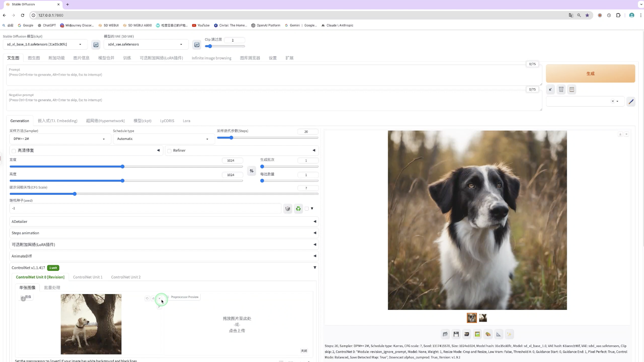
Task: Click into the Prompt text box
Action: click(274, 75)
